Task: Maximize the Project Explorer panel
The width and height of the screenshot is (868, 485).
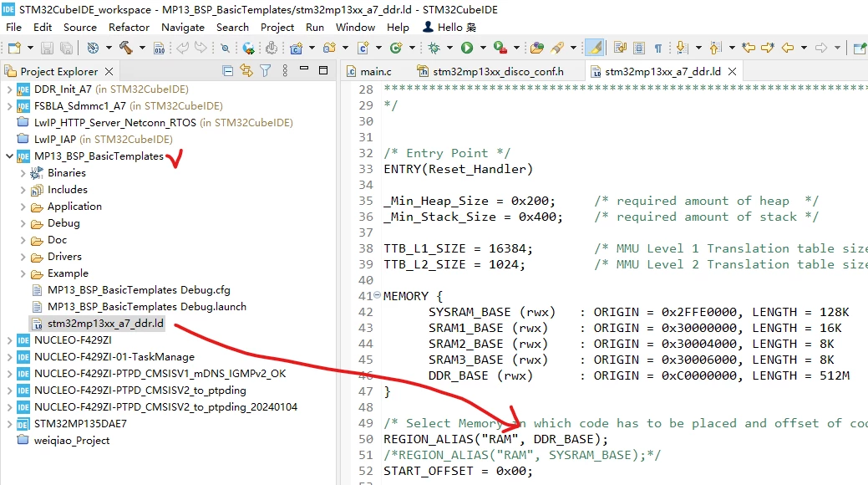Action: pos(323,70)
